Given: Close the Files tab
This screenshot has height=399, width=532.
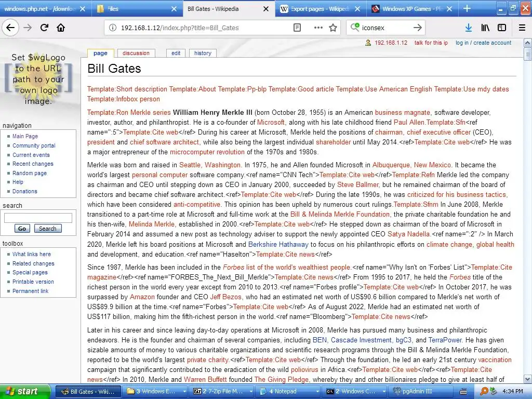Looking at the screenshot, I should [174, 9].
